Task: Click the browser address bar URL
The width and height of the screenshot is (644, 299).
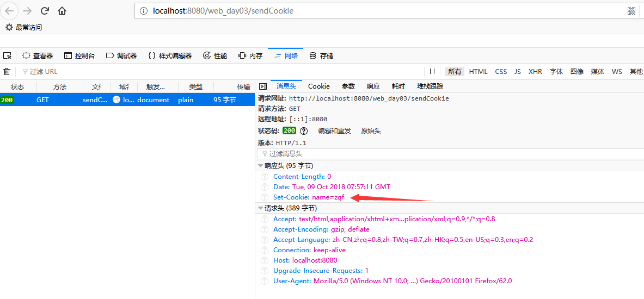Action: point(223,11)
